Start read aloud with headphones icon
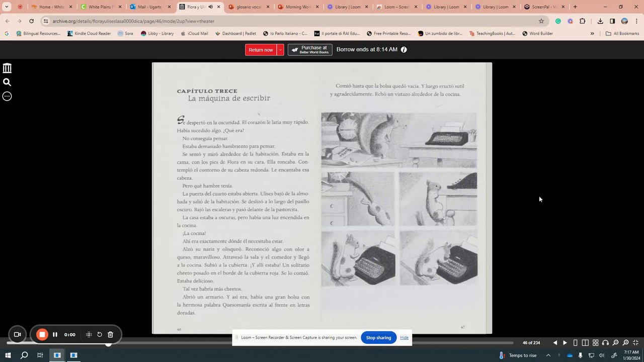644x362 pixels. [x=605, y=343]
